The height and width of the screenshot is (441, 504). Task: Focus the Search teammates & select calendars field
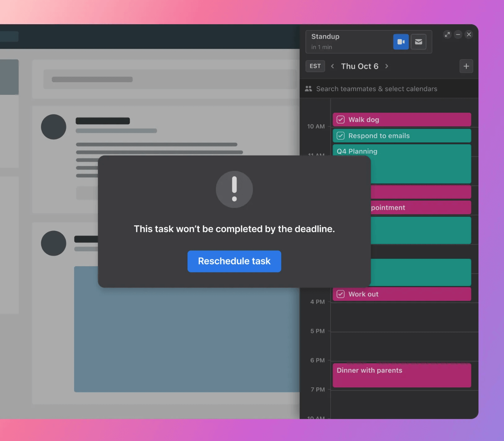(377, 89)
